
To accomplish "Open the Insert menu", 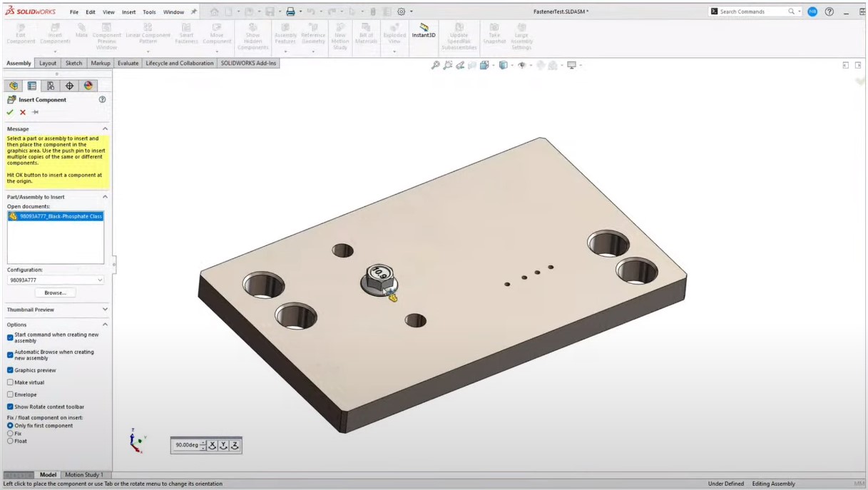I will point(128,12).
